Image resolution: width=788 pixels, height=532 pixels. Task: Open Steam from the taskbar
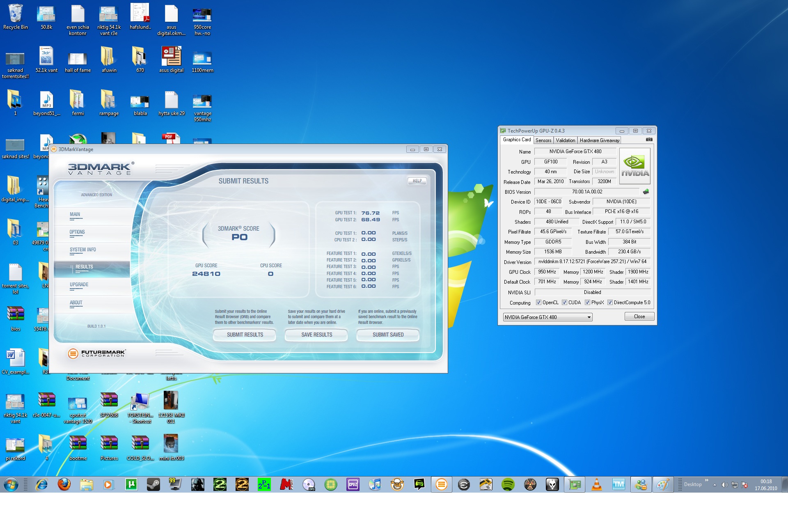point(153,484)
